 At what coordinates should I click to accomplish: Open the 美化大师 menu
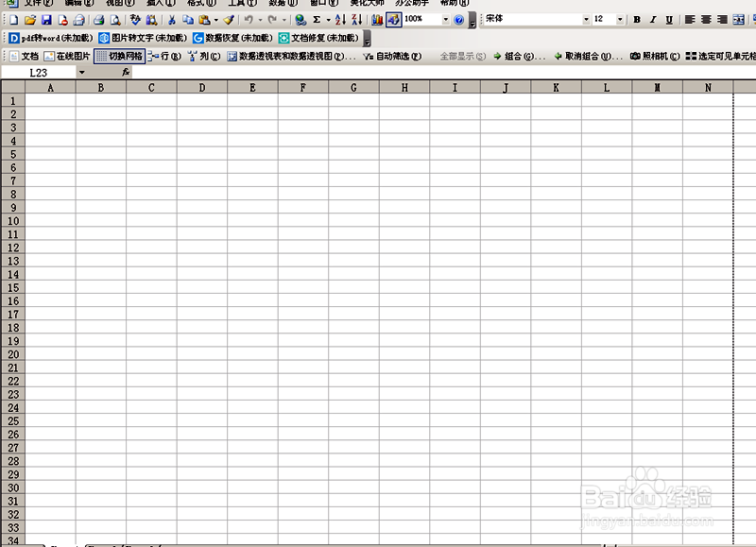(x=367, y=3)
